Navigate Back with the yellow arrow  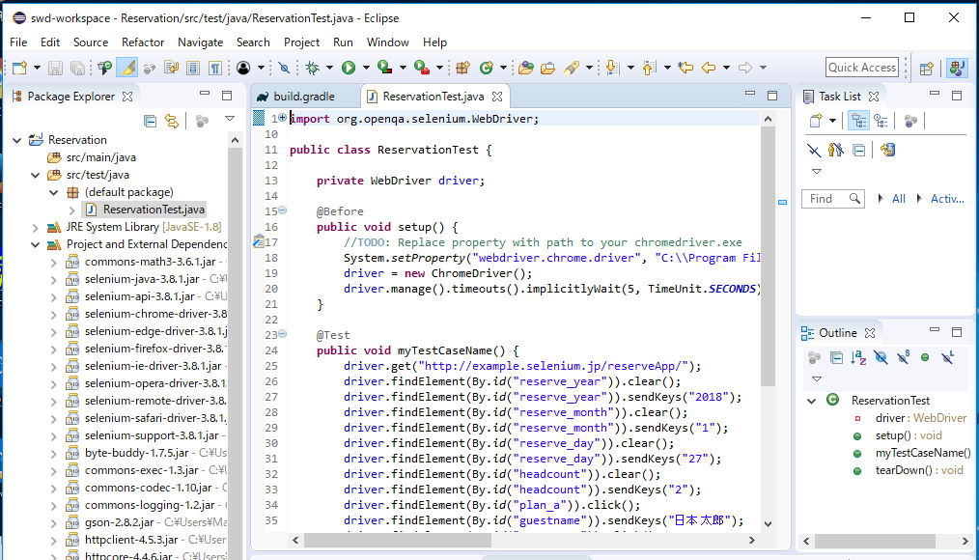pos(708,68)
